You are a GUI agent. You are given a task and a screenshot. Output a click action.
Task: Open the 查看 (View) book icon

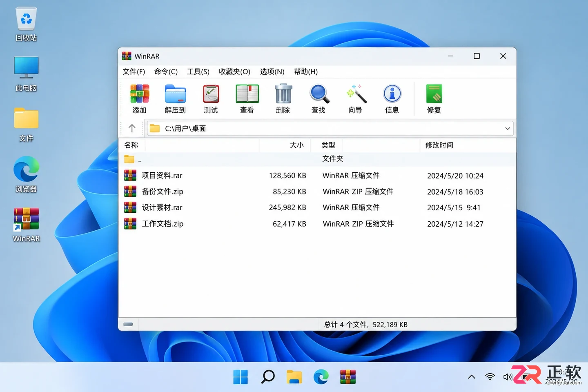[x=247, y=94]
